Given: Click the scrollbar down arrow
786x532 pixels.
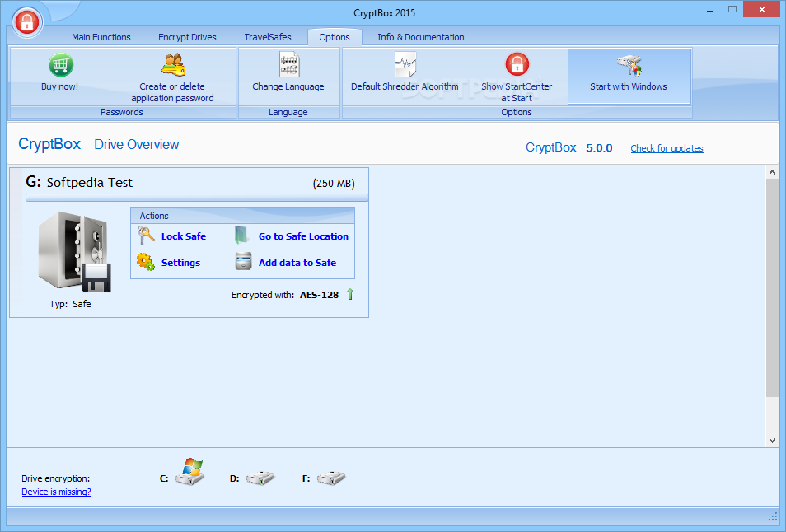Looking at the screenshot, I should [x=772, y=441].
